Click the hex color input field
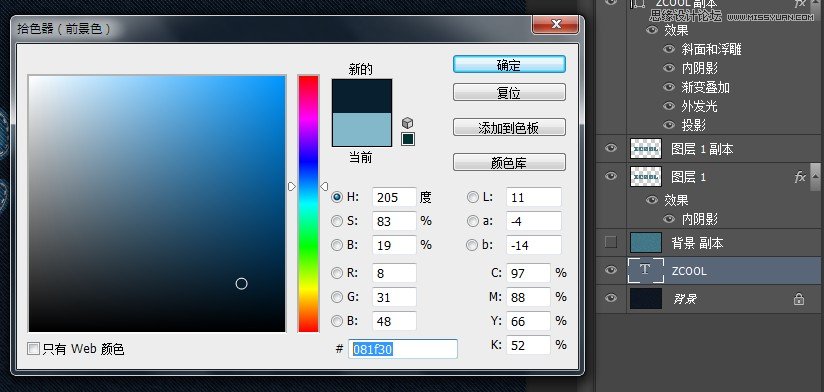This screenshot has height=392, width=824. point(403,349)
